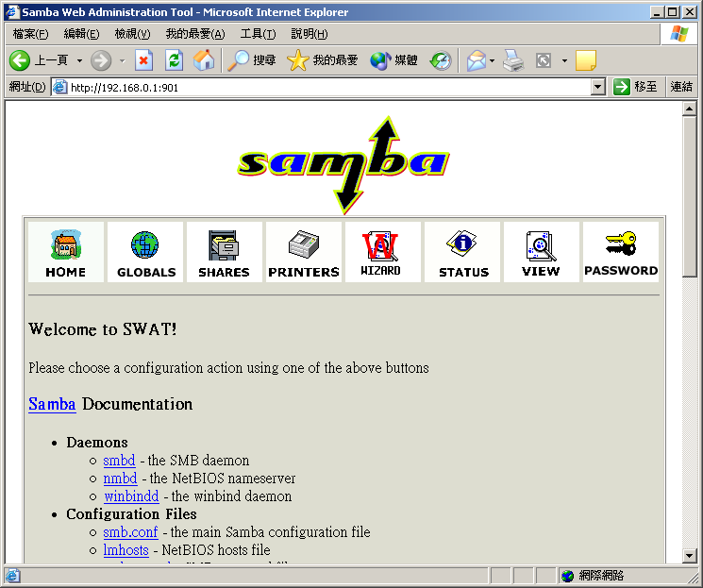Open the SWAT HOME page icon

65,252
